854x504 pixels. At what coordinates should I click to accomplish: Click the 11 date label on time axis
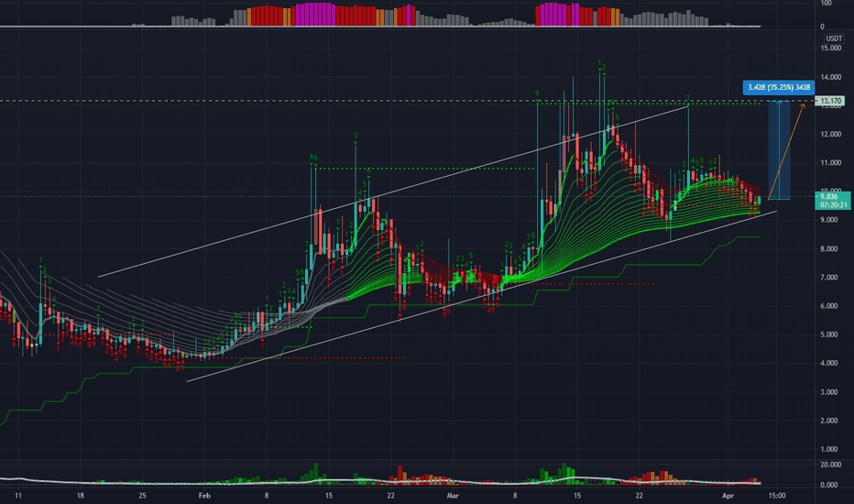click(18, 496)
